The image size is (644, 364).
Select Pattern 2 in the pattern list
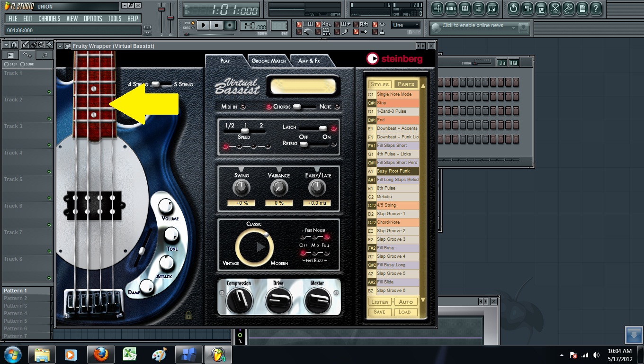(27, 298)
